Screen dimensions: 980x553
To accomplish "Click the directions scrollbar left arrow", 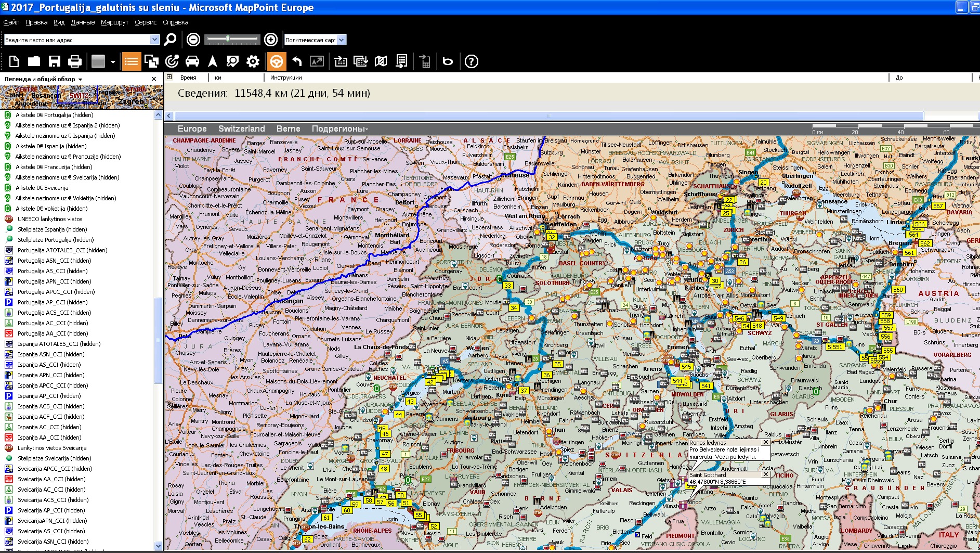I will coord(169,116).
